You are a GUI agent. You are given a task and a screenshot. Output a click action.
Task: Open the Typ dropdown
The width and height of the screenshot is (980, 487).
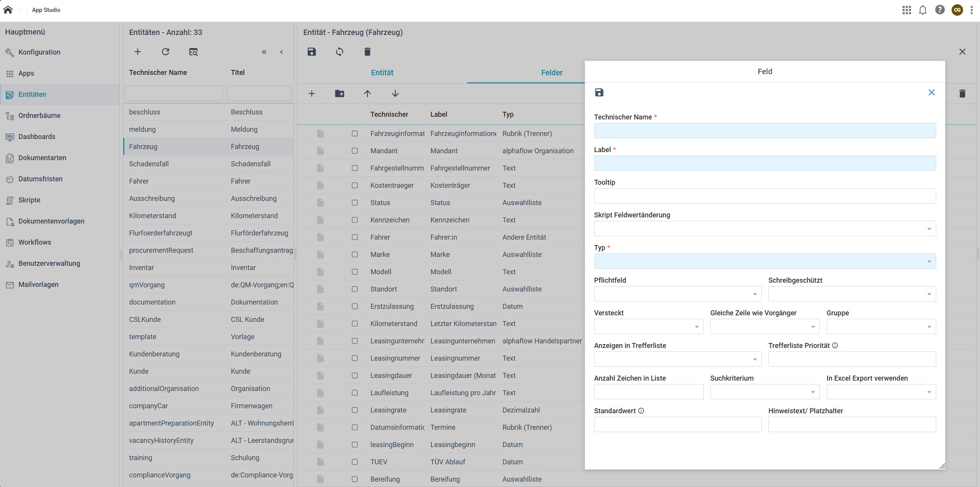coord(764,262)
